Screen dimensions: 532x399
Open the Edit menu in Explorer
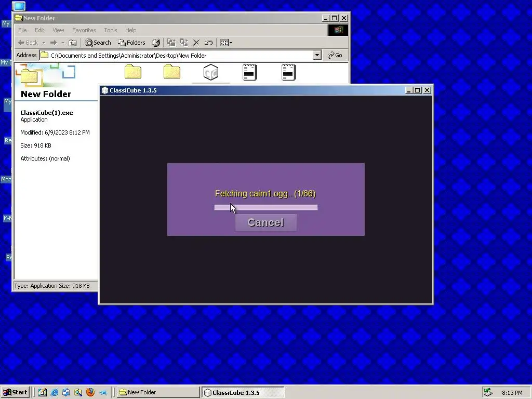(x=39, y=30)
